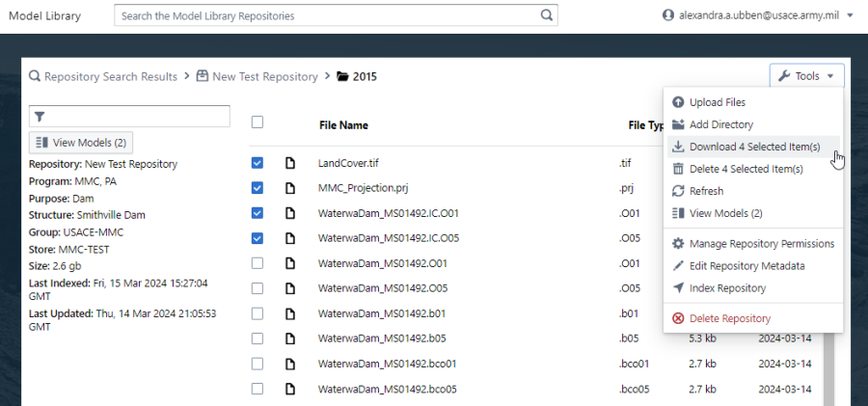Click the Refresh icon in Tools menu
868x406 pixels.
[x=678, y=191]
